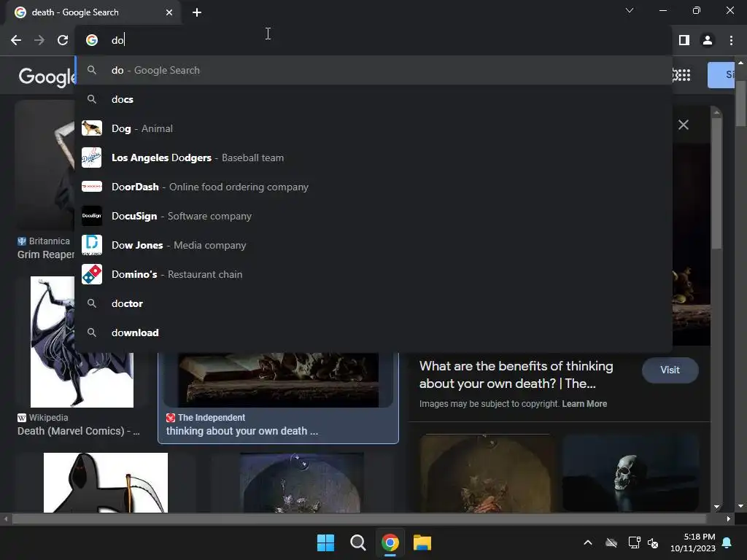Toggle the Chrome side panel icon
This screenshot has height=560, width=747.
point(684,40)
